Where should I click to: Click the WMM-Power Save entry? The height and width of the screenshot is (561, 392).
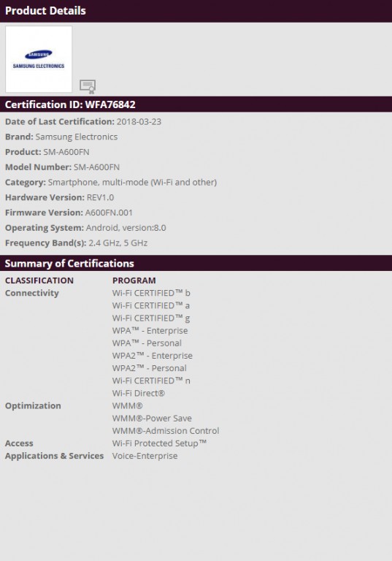coord(152,419)
